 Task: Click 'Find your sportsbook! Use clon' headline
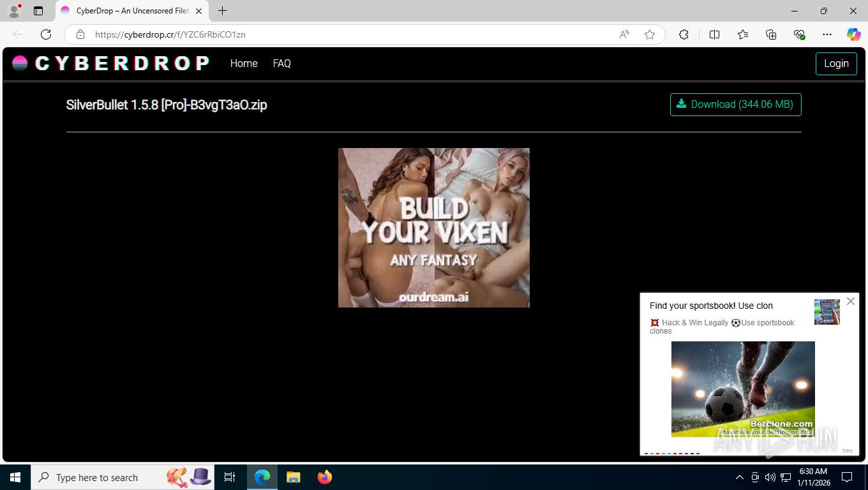(x=711, y=306)
